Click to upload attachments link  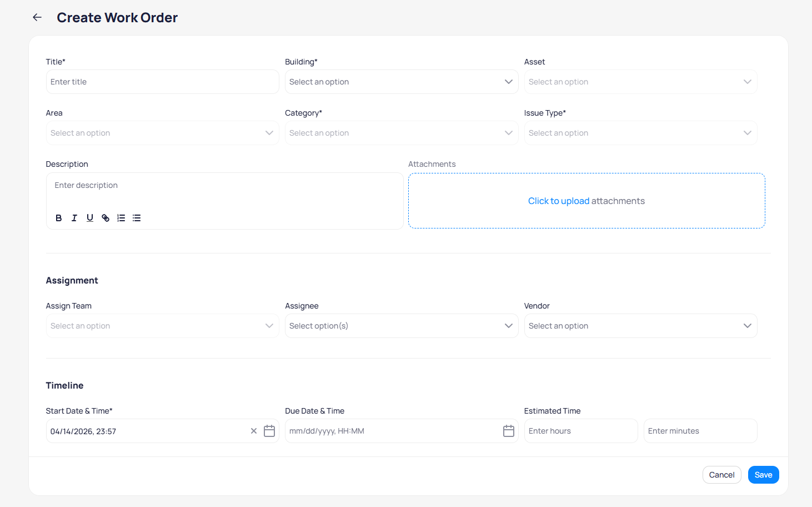pos(558,201)
